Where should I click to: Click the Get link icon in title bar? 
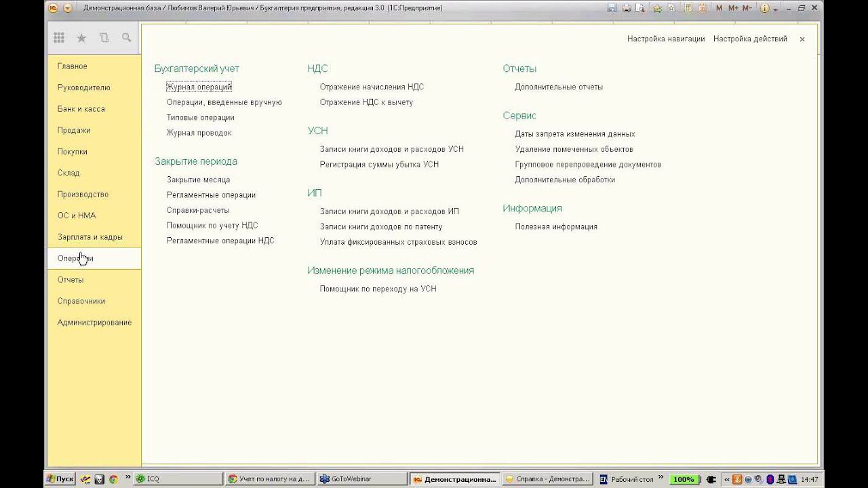click(671, 8)
